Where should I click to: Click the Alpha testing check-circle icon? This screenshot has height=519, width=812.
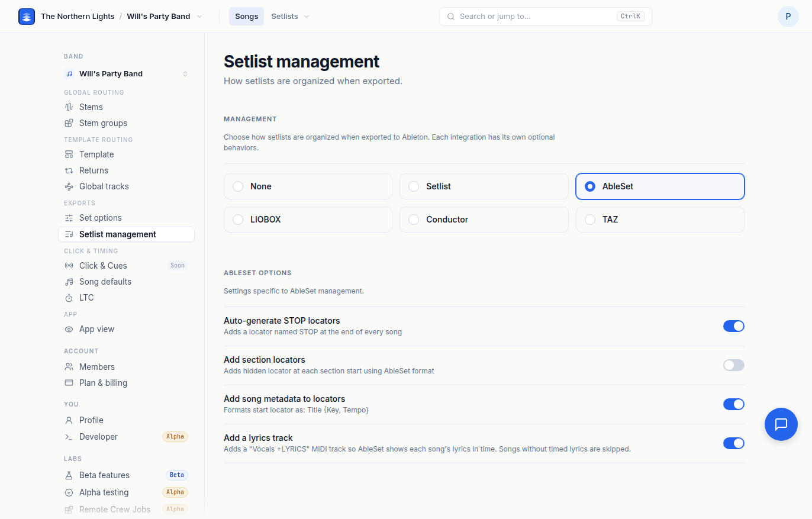69,492
